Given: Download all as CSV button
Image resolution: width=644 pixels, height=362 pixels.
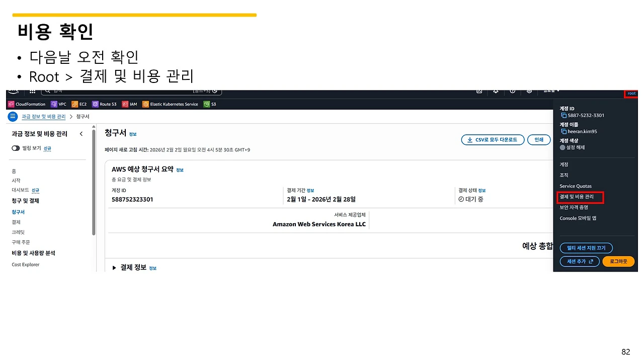Looking at the screenshot, I should pos(493,140).
